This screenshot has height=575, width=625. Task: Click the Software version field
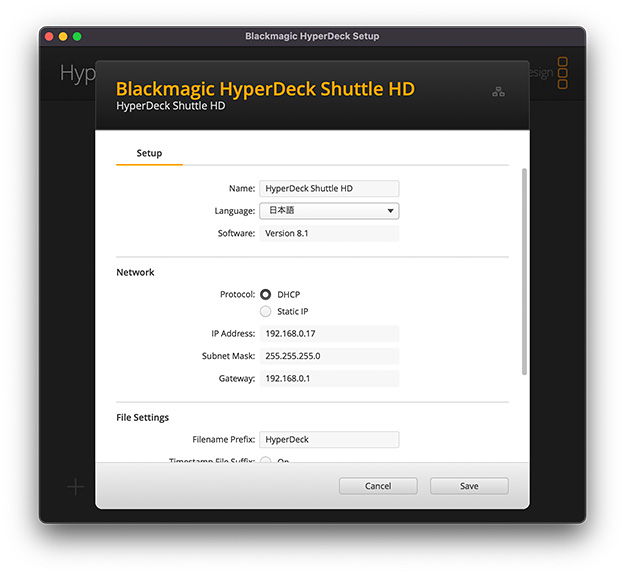[329, 233]
